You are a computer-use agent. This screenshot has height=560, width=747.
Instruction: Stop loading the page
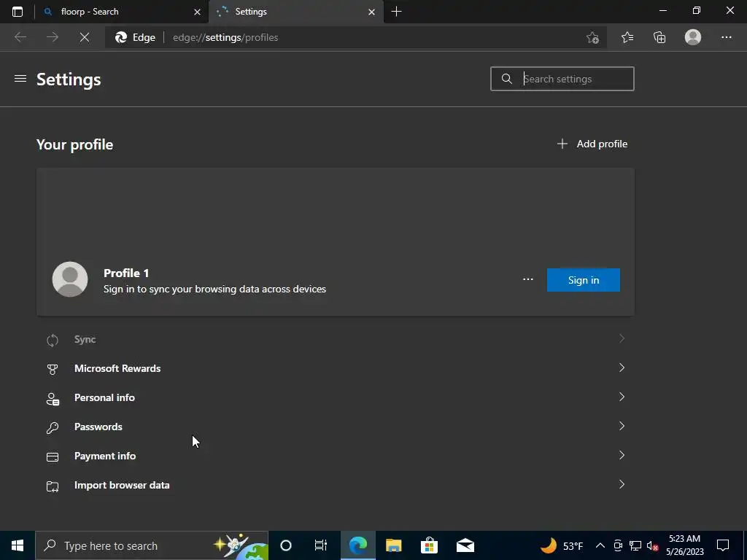click(x=85, y=38)
